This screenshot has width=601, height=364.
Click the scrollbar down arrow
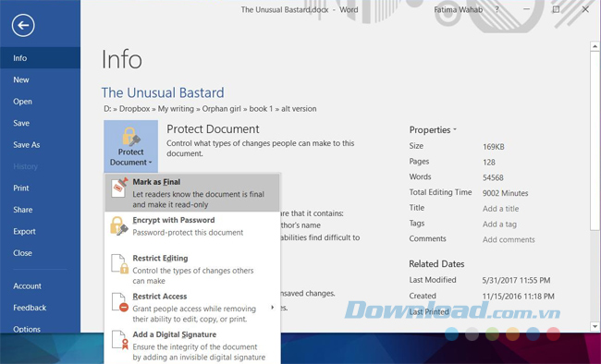[595, 327]
